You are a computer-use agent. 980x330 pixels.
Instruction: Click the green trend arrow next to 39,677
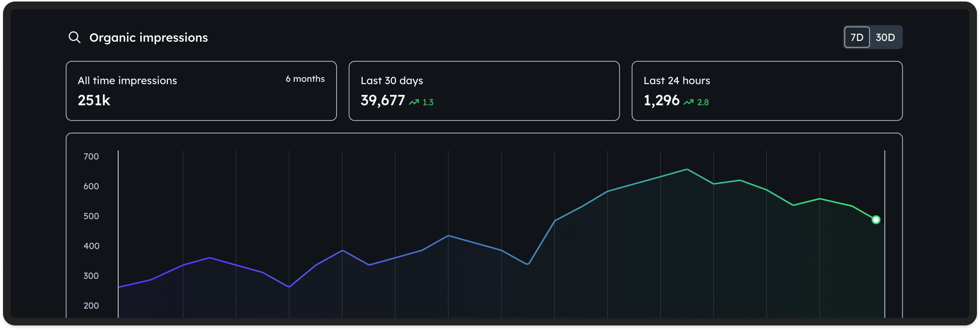413,102
